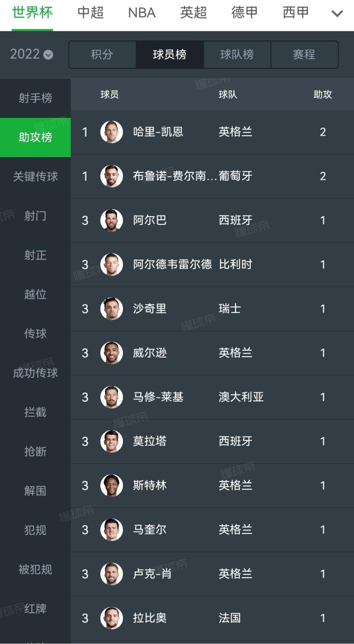The width and height of the screenshot is (354, 644).
Task: Tap the avatar beside 斯特林
Action: [112, 485]
